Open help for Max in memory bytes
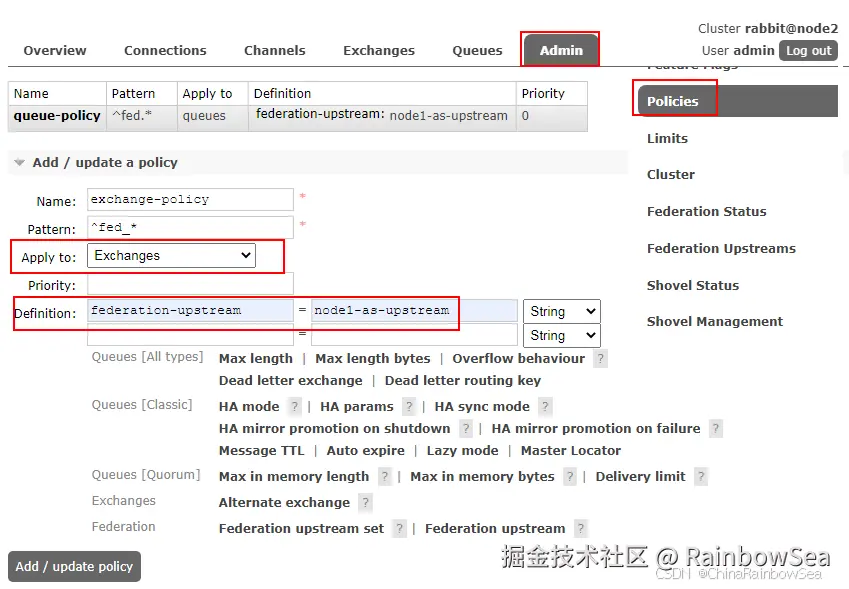 (570, 476)
